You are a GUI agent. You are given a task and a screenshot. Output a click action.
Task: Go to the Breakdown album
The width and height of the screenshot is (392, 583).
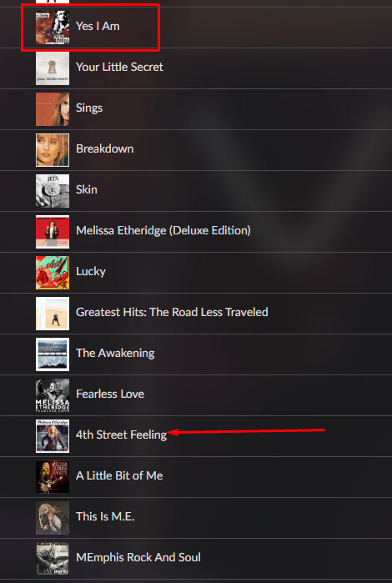tap(104, 148)
